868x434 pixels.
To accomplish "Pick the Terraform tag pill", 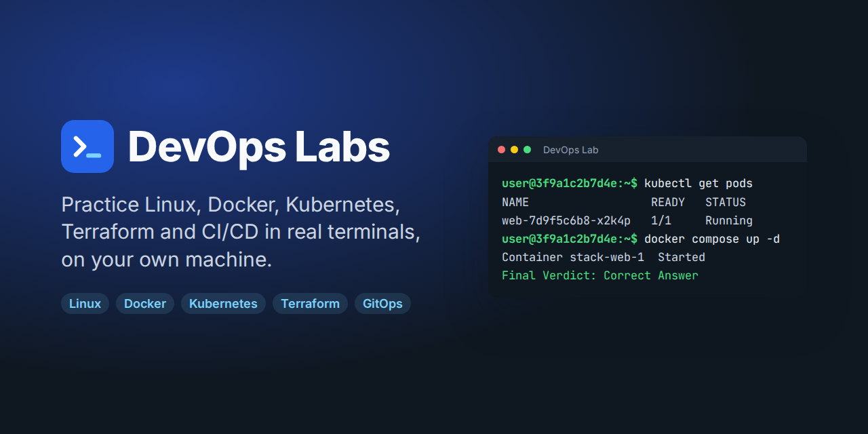I will pos(310,303).
